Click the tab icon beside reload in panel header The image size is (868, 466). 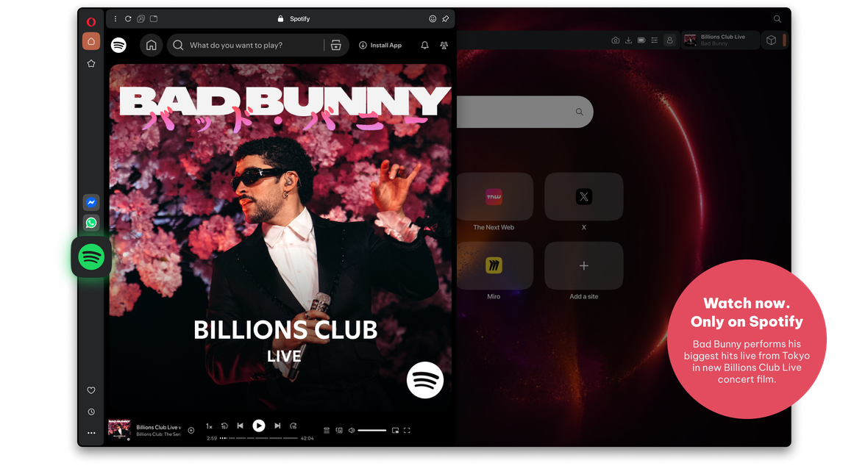[x=154, y=19]
